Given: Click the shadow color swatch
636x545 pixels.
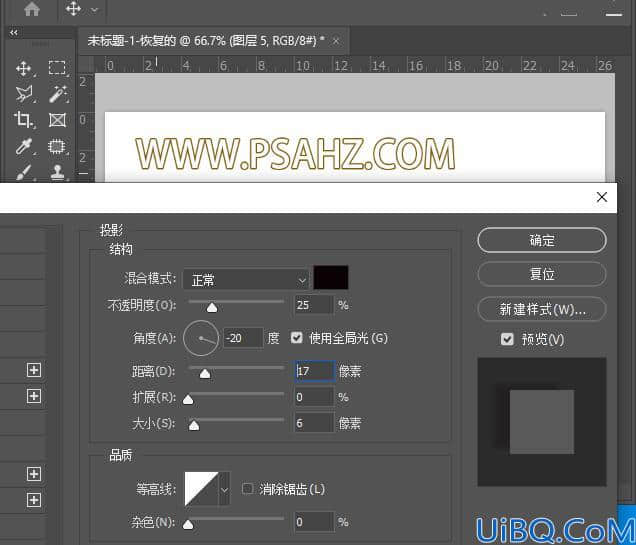Looking at the screenshot, I should click(x=331, y=278).
